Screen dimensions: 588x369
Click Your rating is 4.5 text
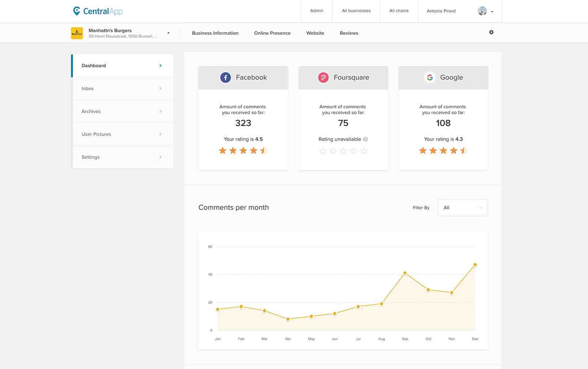click(x=243, y=139)
